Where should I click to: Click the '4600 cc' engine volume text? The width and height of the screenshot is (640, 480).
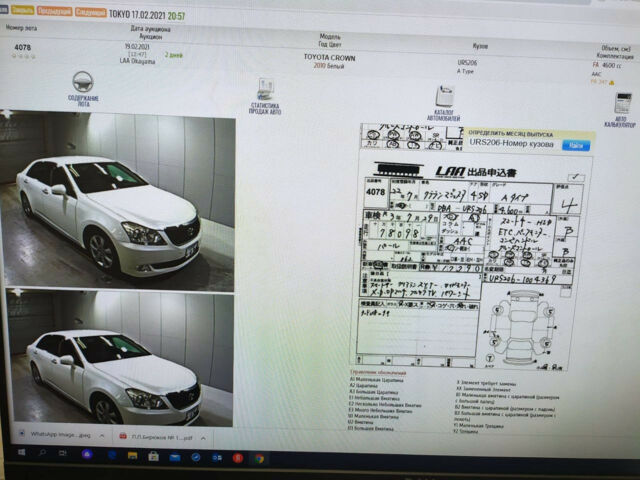[x=611, y=65]
